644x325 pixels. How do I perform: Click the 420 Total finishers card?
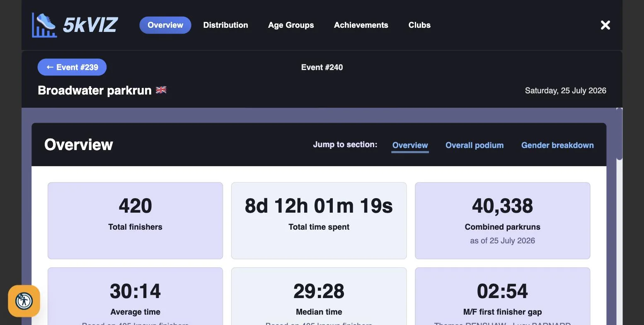pos(135,221)
